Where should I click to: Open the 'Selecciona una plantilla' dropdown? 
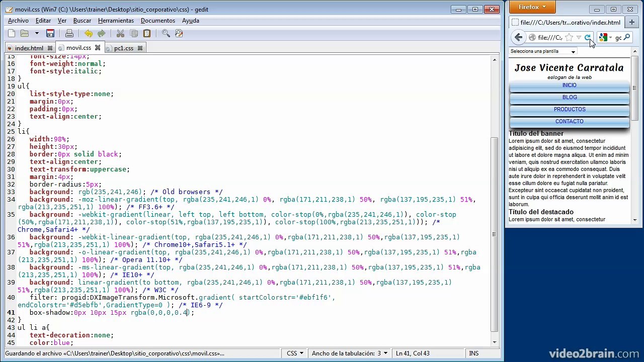pos(543,51)
